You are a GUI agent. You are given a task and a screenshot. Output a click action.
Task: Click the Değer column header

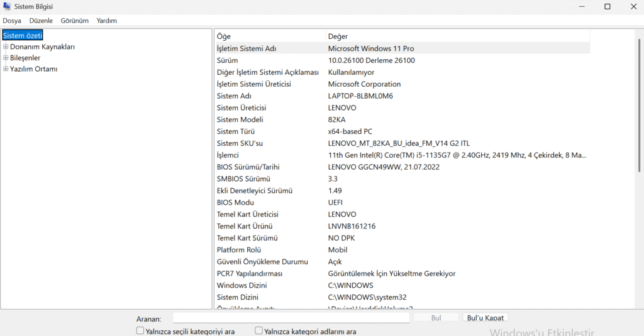[x=457, y=36]
